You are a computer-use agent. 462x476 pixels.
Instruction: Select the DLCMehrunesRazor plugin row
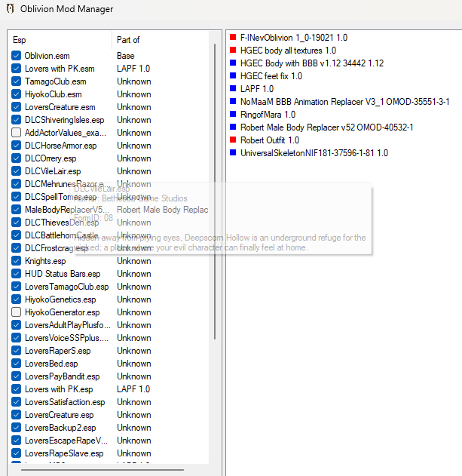[110, 184]
